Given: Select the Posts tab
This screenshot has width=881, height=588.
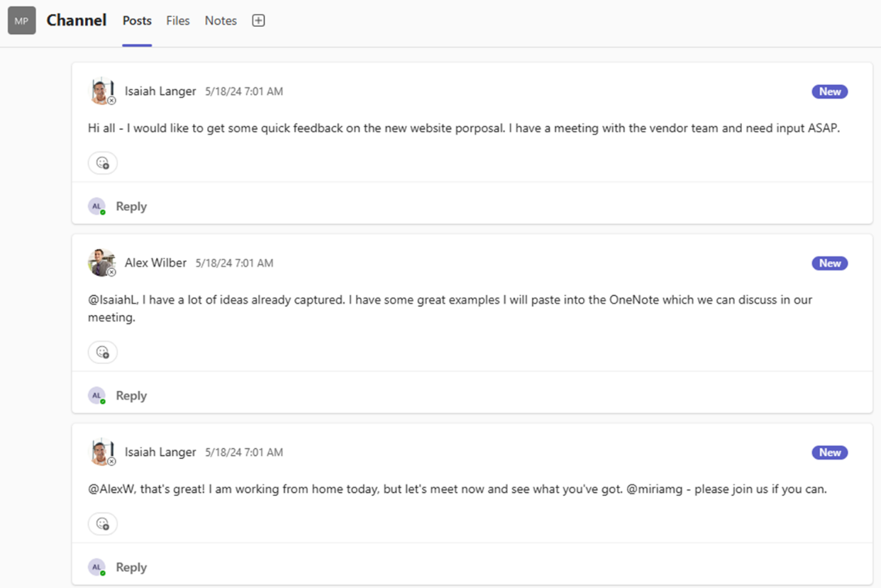Looking at the screenshot, I should click(x=136, y=21).
